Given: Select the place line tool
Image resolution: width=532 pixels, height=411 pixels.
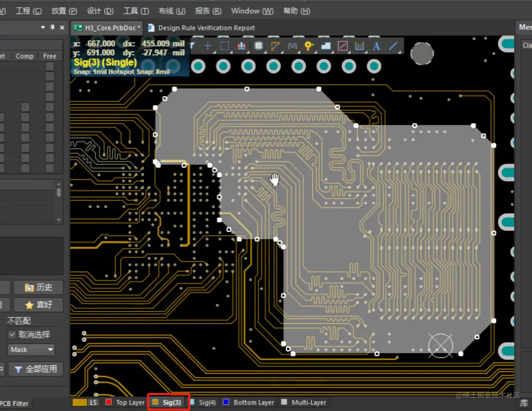Looking at the screenshot, I should coord(393,46).
